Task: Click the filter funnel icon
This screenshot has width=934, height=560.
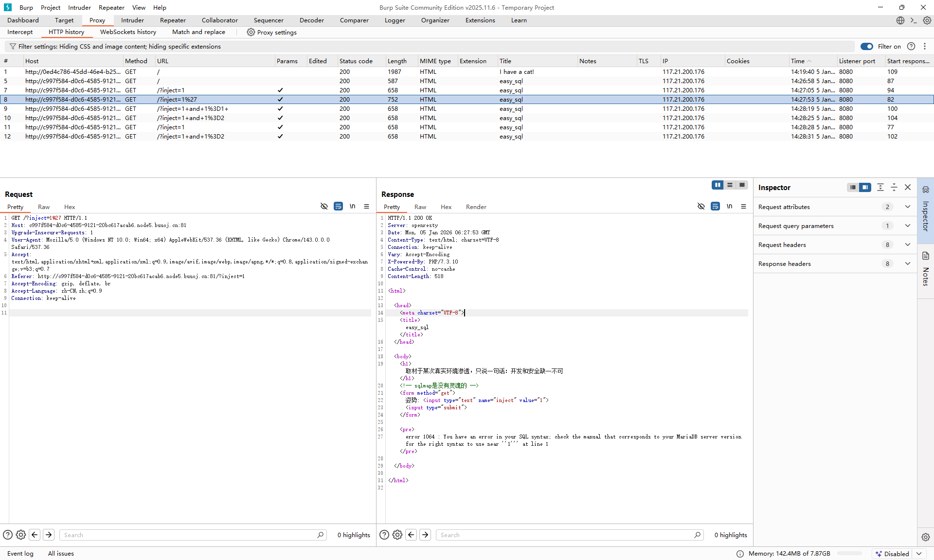Action: coord(13,47)
